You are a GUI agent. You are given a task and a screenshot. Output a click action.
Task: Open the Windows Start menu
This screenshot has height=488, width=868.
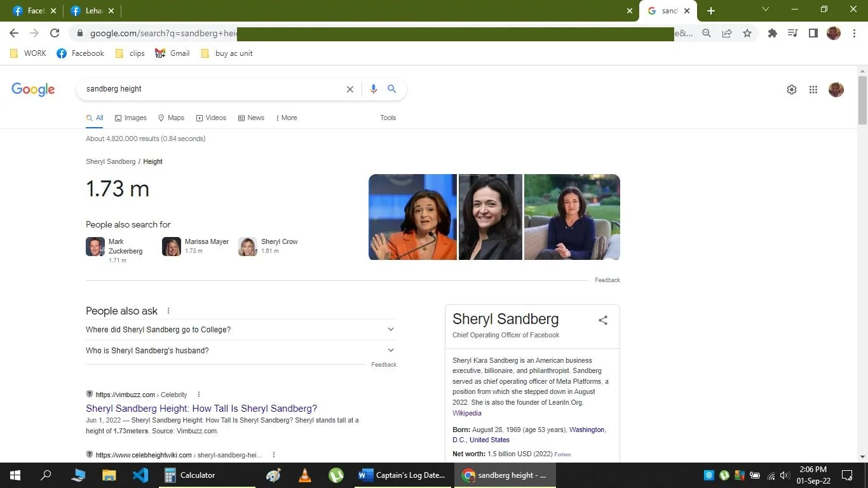pos(15,475)
